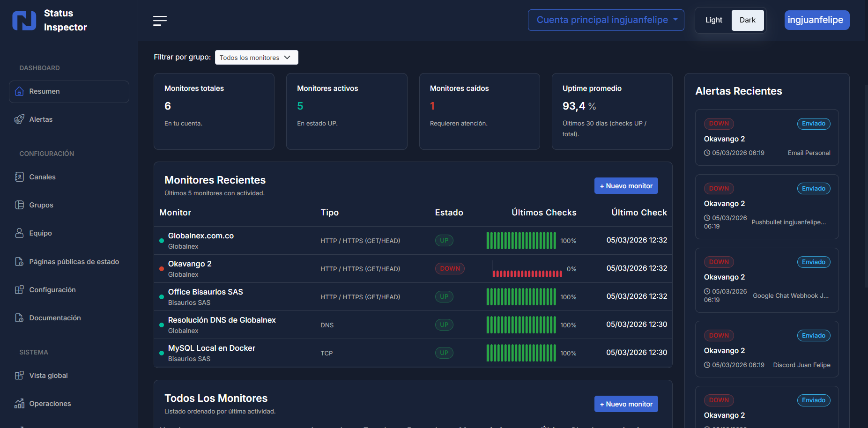Click the Grupos layout icon

pyautogui.click(x=19, y=205)
